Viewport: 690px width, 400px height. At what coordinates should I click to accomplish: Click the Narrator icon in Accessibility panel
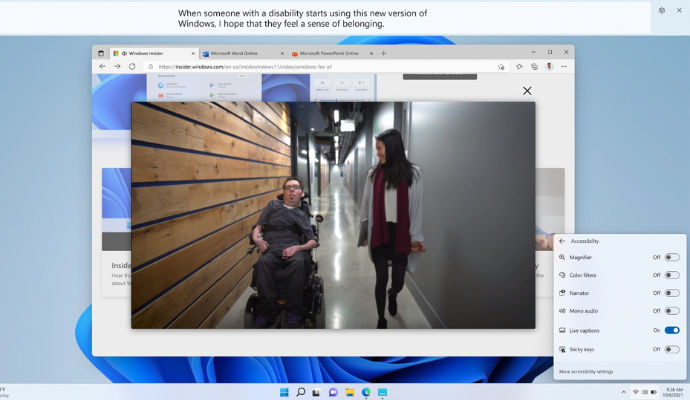click(562, 293)
